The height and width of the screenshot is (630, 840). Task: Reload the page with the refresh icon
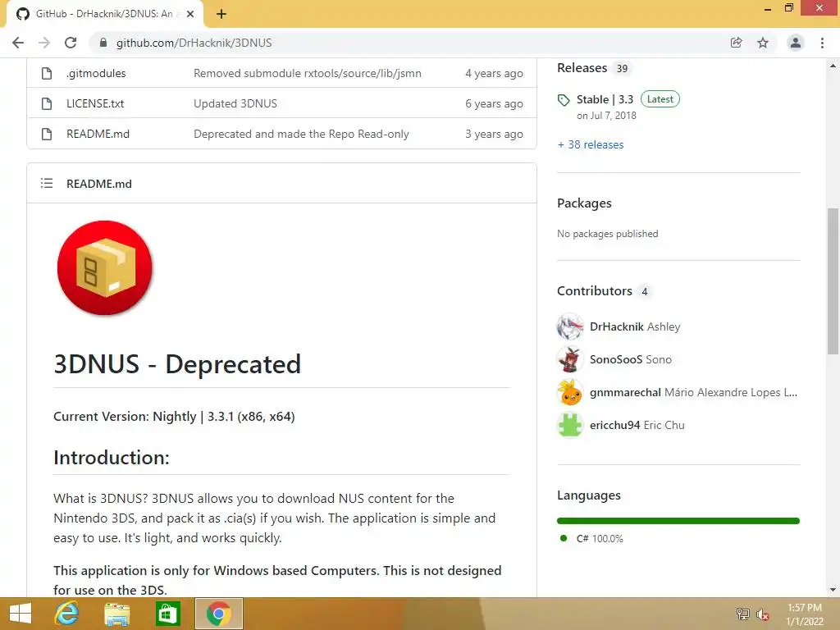coord(71,43)
